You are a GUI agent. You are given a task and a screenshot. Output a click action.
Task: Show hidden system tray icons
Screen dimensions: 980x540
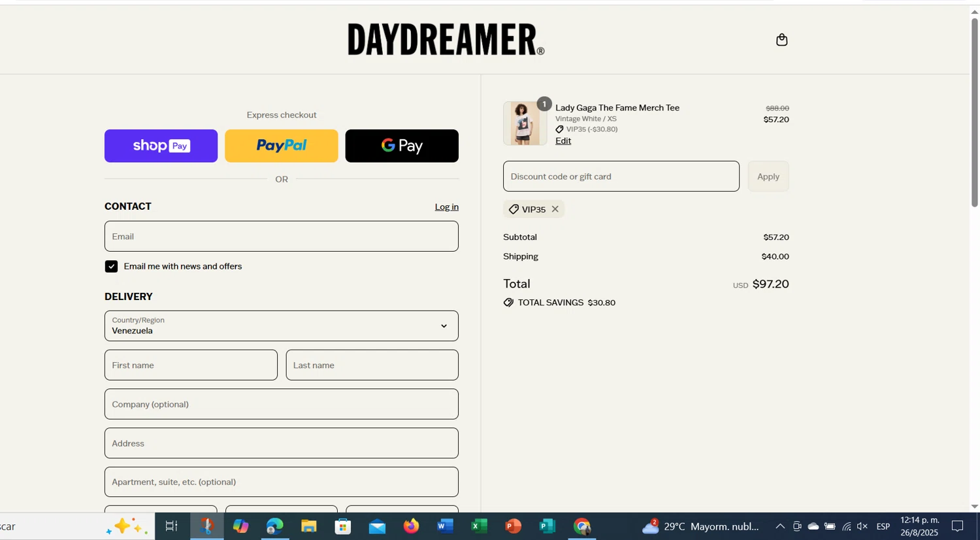tap(780, 526)
